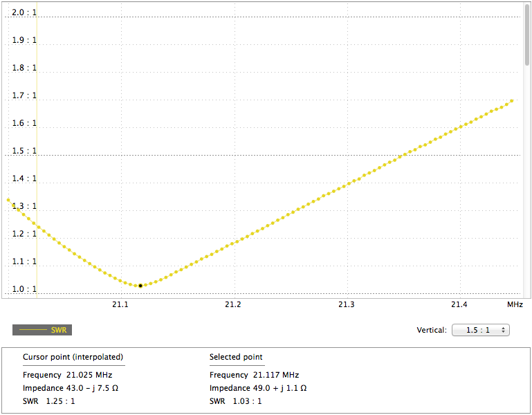
Task: Click the 1.7 : 1 SWR axis label
Action: click(24, 95)
